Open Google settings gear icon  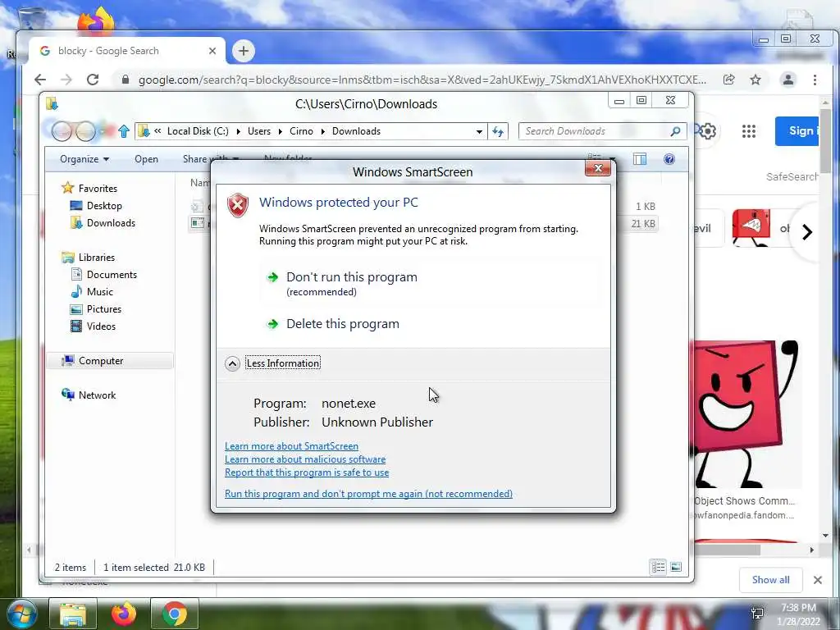pyautogui.click(x=707, y=131)
